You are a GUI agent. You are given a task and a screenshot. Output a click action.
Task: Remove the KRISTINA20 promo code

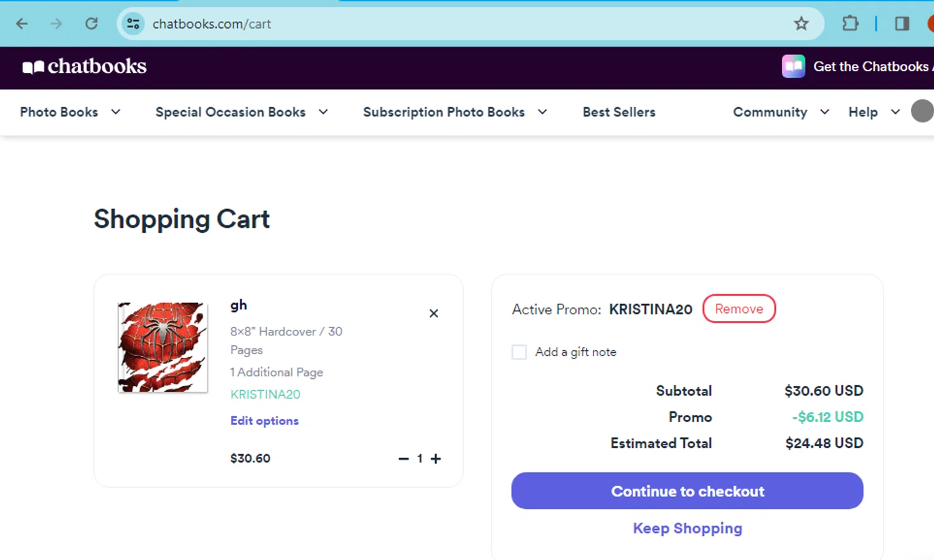[x=739, y=309]
